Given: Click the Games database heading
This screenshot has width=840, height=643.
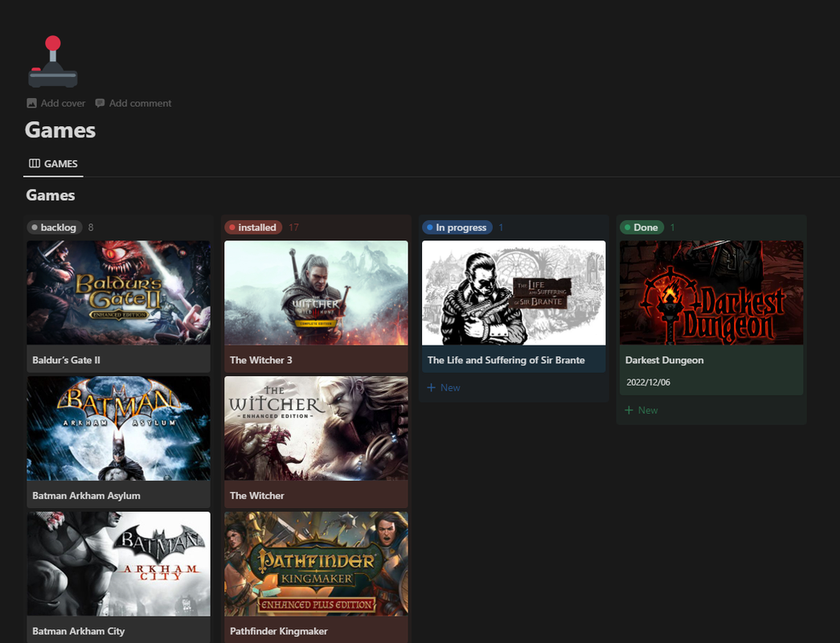Looking at the screenshot, I should click(51, 195).
